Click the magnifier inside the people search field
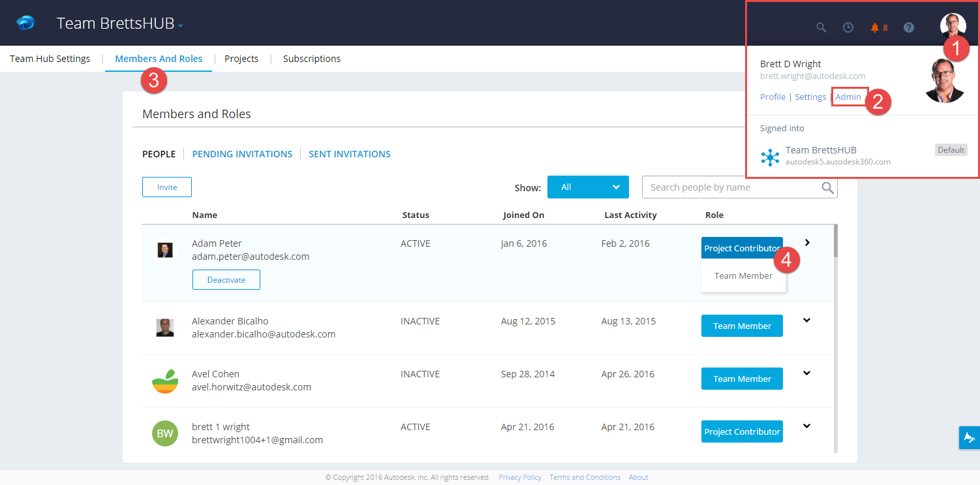The height and width of the screenshot is (485, 980). pos(827,187)
